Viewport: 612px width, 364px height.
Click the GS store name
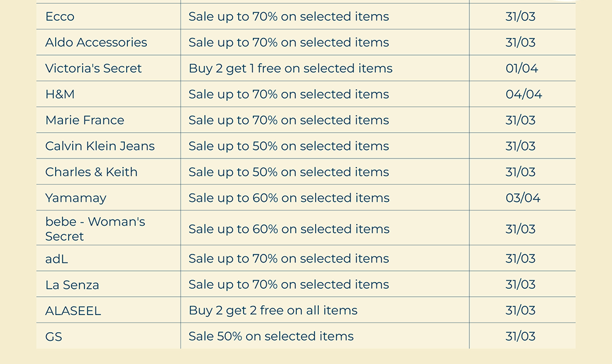[54, 336]
